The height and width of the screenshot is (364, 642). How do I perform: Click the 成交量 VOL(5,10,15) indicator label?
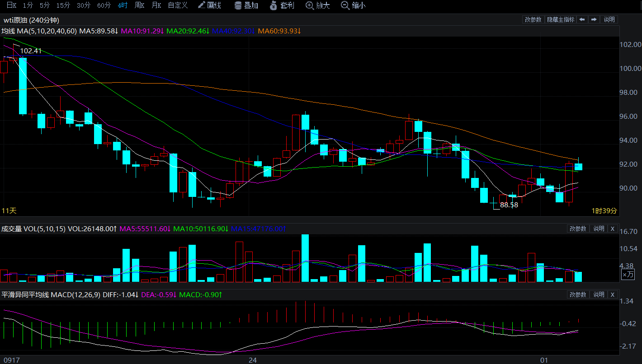tap(33, 229)
